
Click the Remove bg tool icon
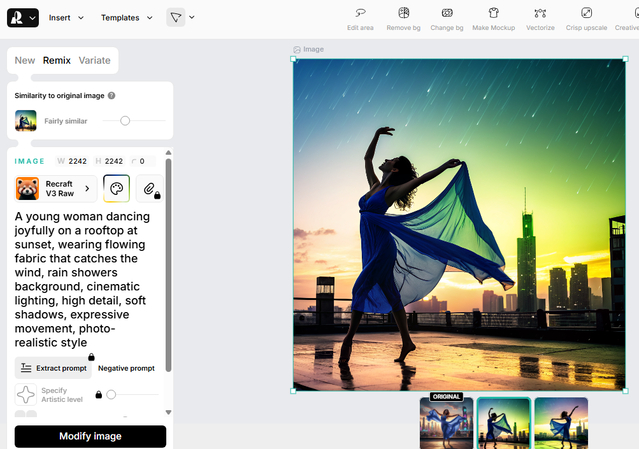point(403,14)
